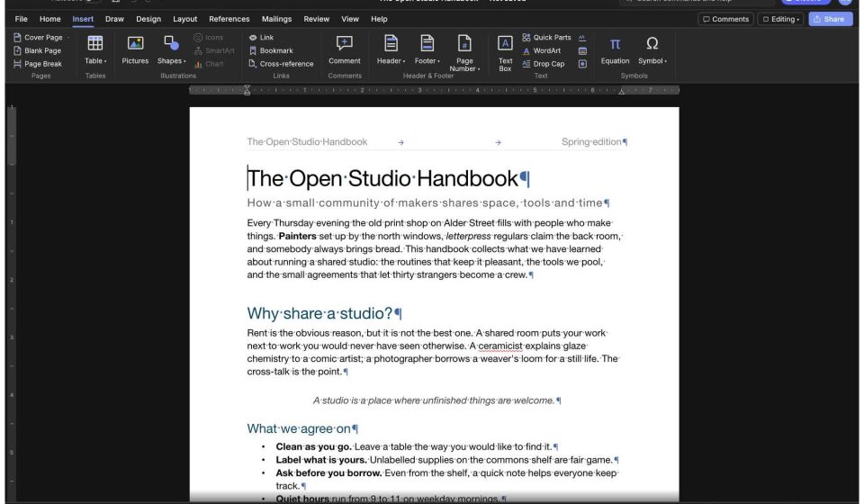Insert a Page Break
This screenshot has width=864, height=504.
pos(38,64)
